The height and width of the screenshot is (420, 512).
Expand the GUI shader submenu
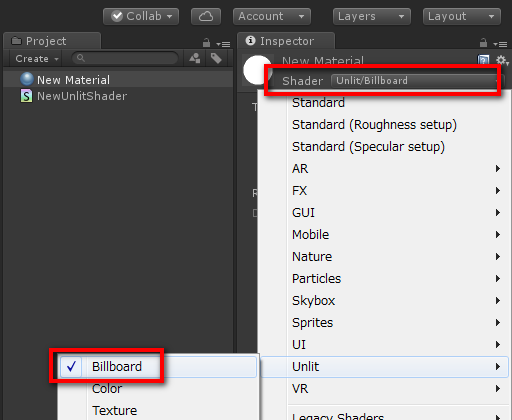(x=383, y=213)
